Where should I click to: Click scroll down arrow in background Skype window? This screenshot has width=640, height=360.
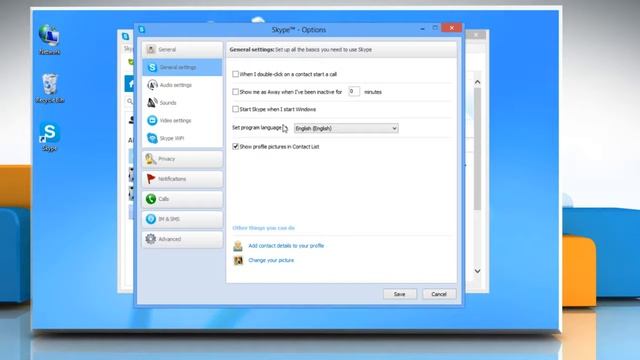(x=477, y=271)
